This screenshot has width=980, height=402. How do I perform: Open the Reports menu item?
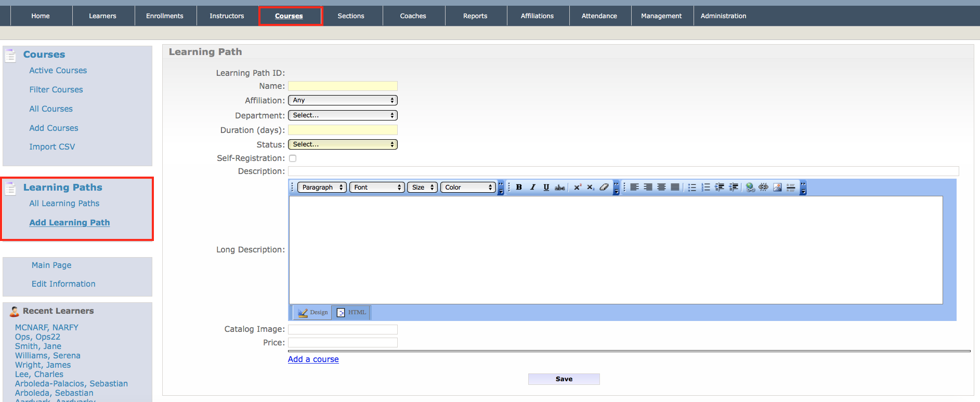(x=475, y=16)
